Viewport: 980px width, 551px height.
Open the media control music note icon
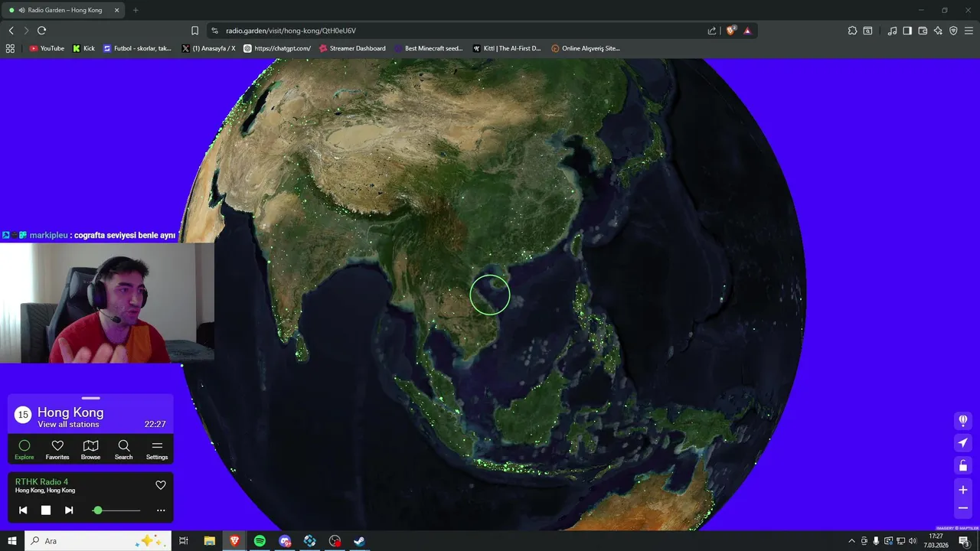tap(892, 31)
